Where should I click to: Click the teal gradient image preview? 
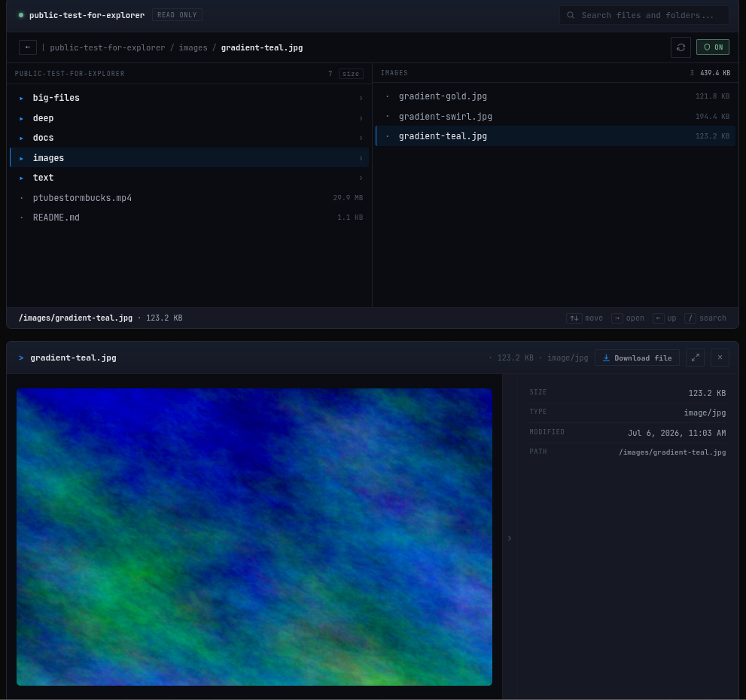[x=254, y=537]
